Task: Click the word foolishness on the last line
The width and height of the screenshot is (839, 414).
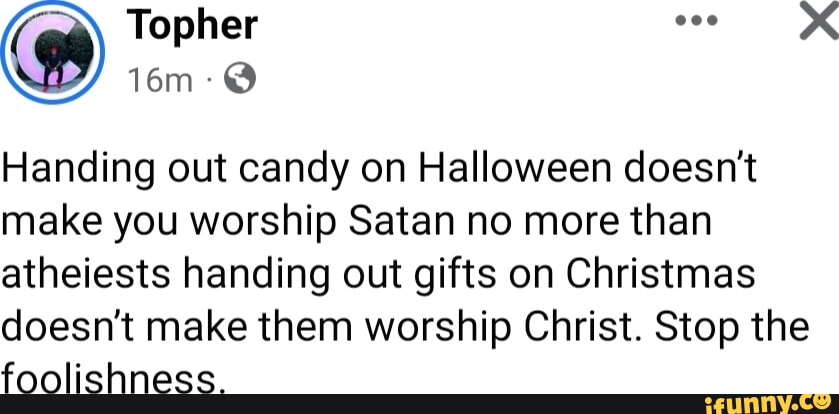Action: [x=110, y=380]
